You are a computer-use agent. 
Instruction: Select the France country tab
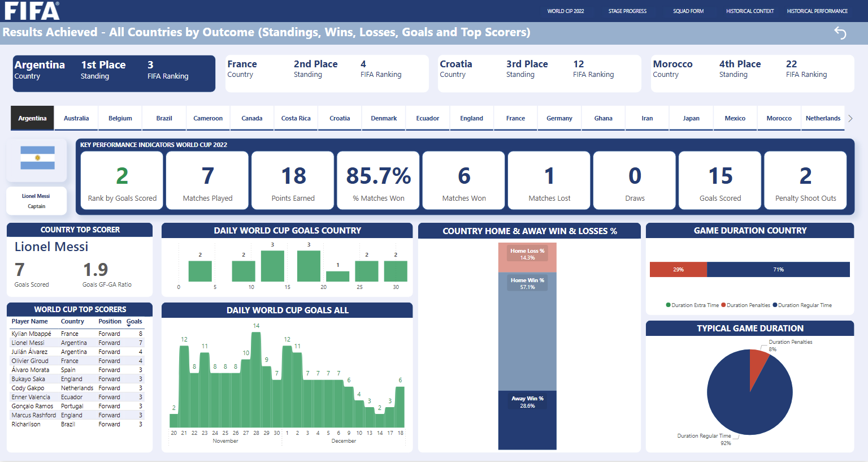point(515,118)
